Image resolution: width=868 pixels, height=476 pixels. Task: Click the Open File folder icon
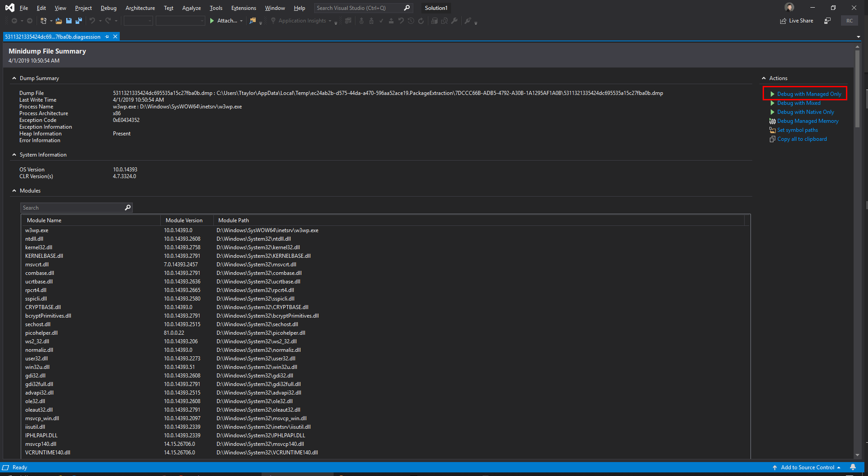(x=59, y=21)
